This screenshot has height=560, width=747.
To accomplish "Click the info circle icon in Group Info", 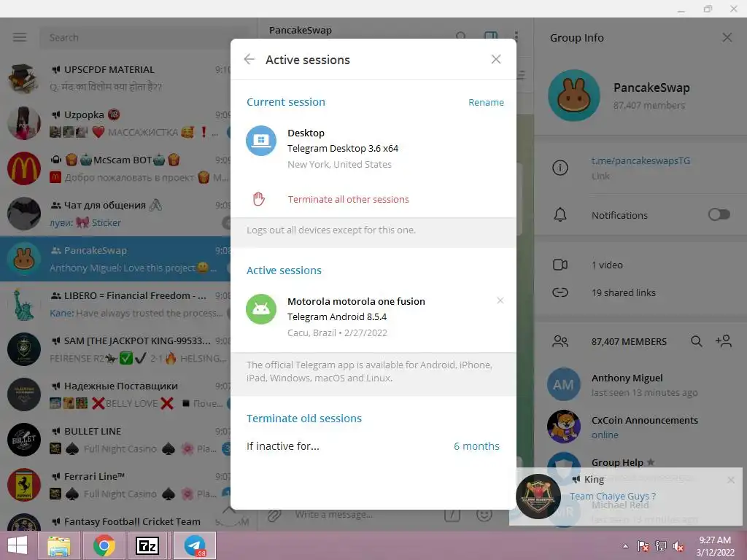I will tap(560, 168).
